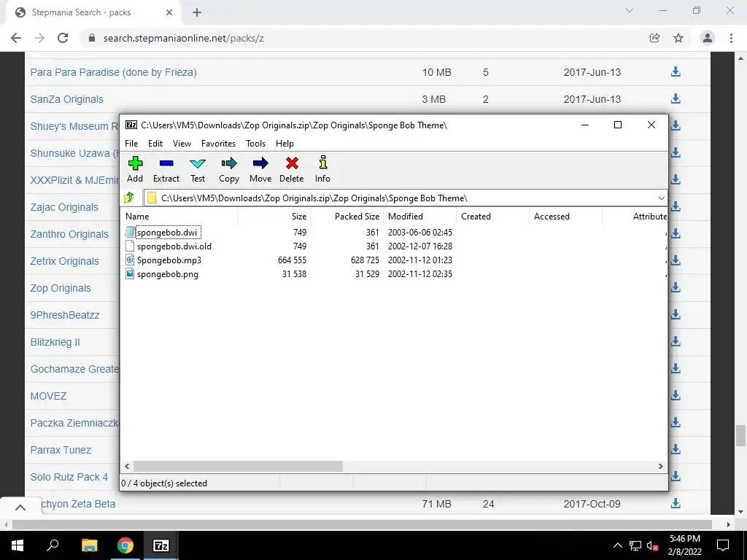Expand the 7-Zip path history dropdown
This screenshot has height=560, width=747.
click(661, 198)
